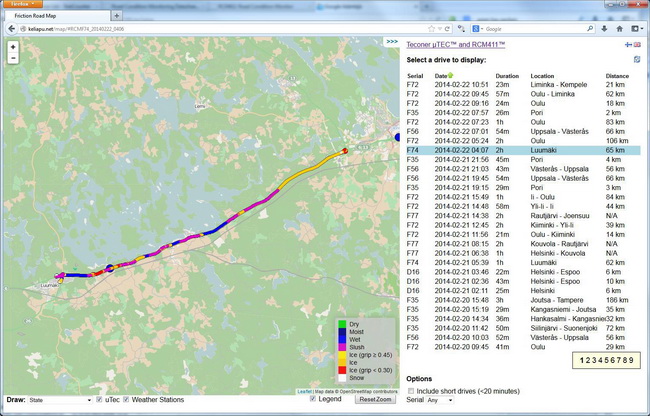Click the Distance column header
Viewport: 650px width, 416px height.
point(617,76)
